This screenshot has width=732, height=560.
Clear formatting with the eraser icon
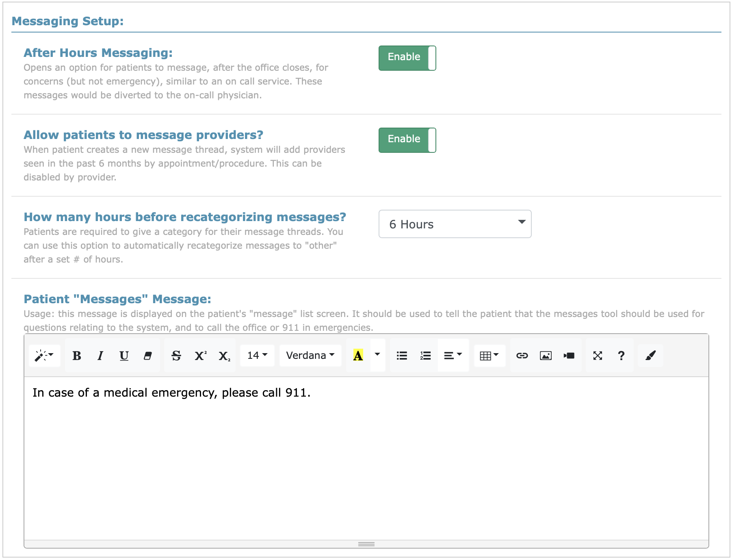[x=148, y=355]
